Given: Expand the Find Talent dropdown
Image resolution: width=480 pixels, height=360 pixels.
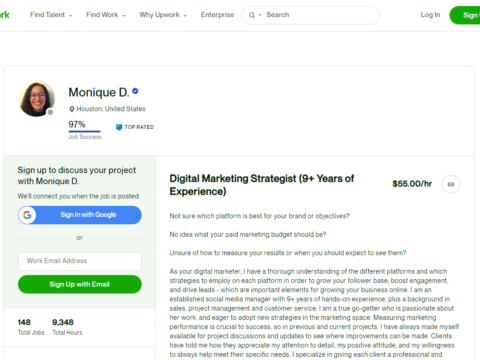Looking at the screenshot, I should pos(51,15).
